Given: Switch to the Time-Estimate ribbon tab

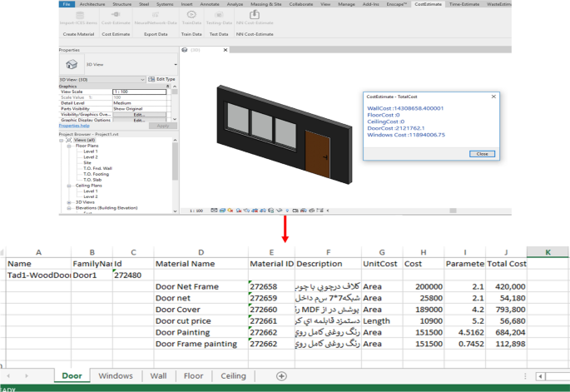Looking at the screenshot, I should click(464, 4).
